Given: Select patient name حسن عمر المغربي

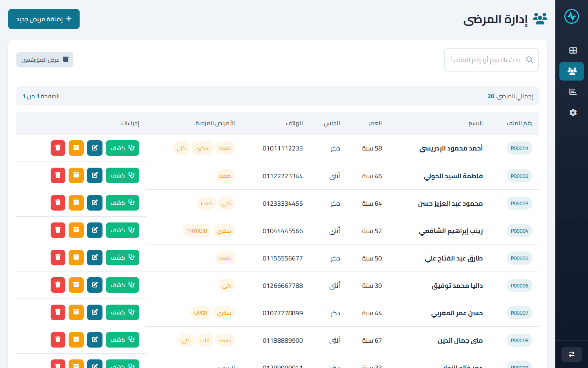Looking at the screenshot, I should click(x=457, y=313).
